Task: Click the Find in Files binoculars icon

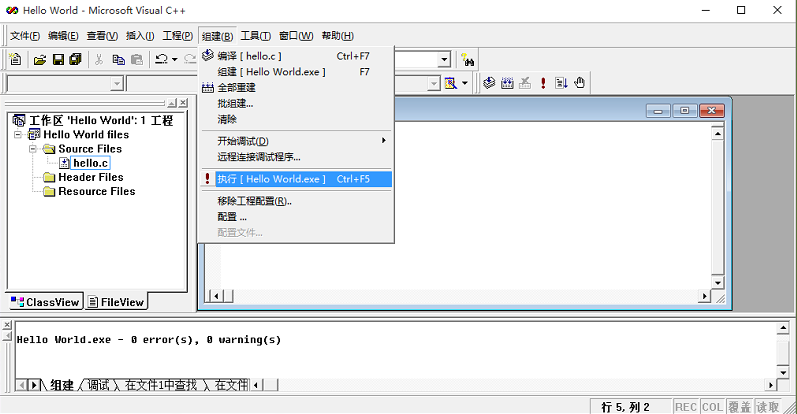Action: (x=468, y=60)
